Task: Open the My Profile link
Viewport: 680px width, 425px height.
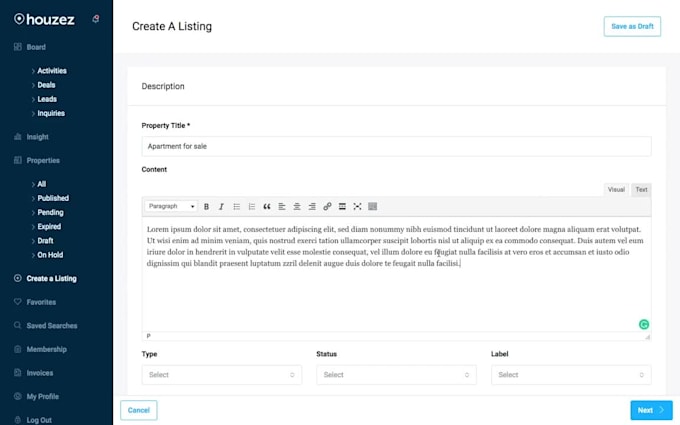Action: (x=42, y=396)
